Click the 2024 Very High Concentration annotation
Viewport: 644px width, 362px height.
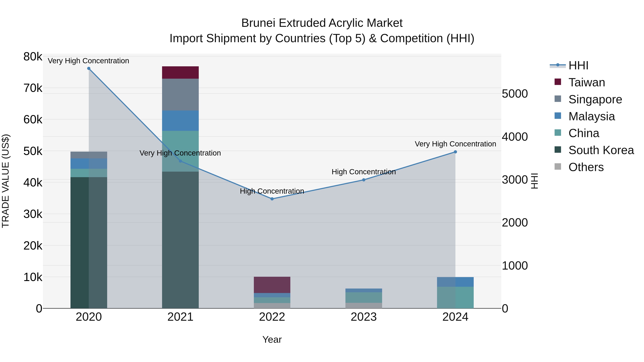(455, 144)
